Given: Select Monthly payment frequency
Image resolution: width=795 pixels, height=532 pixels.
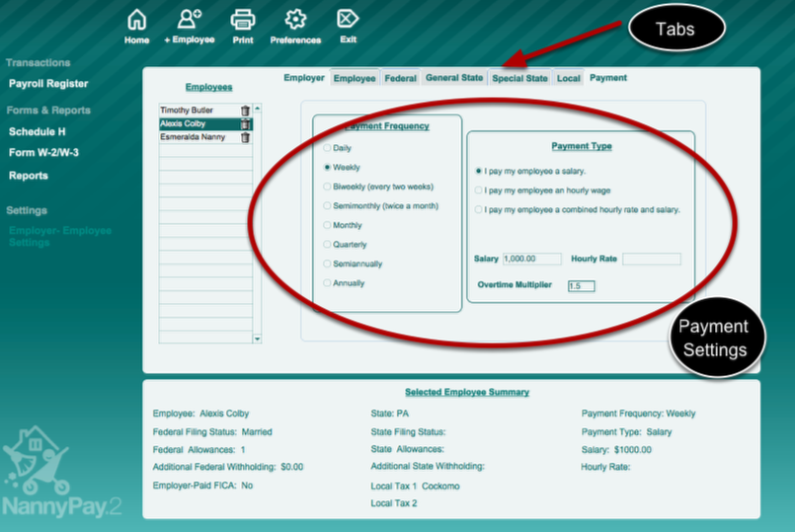Looking at the screenshot, I should (328, 225).
